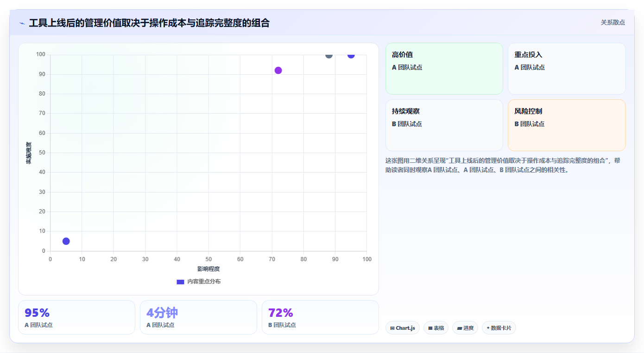Image resolution: width=644 pixels, height=353 pixels.
Task: Open the 高价值 quadrant card
Action: (x=444, y=69)
